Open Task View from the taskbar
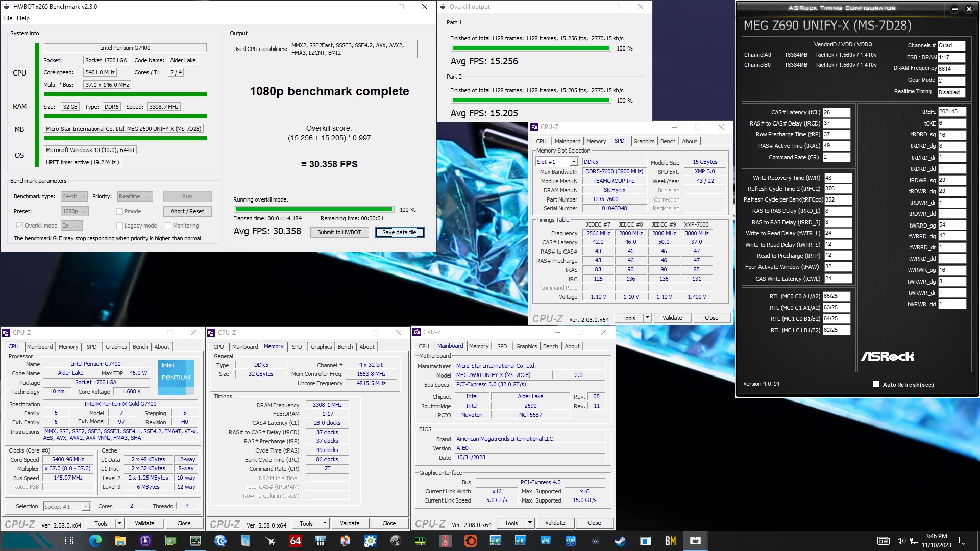 pos(69,541)
